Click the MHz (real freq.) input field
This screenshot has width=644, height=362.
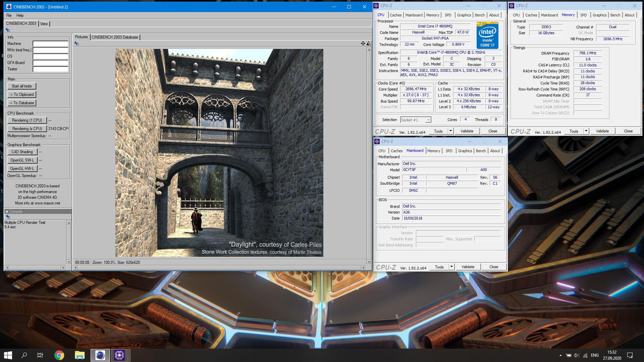51,50
